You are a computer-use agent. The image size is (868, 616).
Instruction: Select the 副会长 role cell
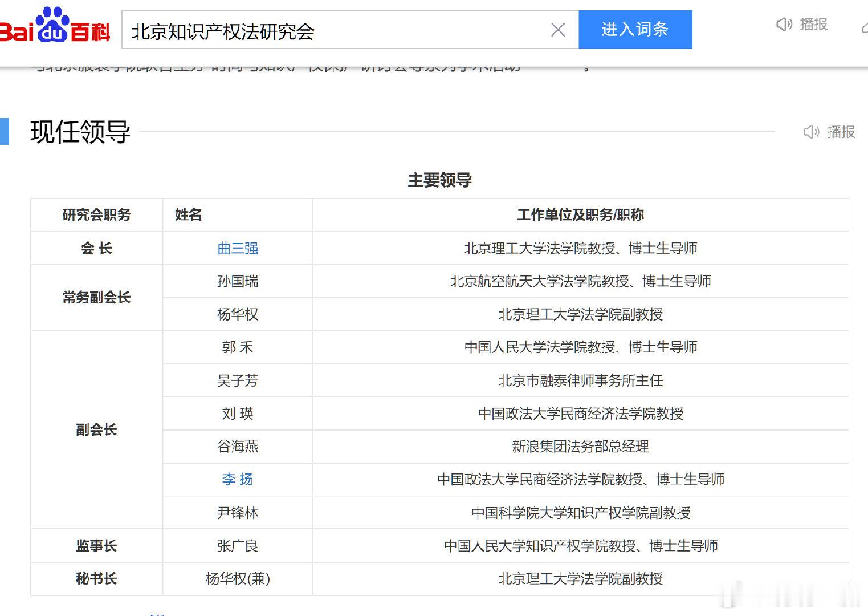(x=96, y=430)
